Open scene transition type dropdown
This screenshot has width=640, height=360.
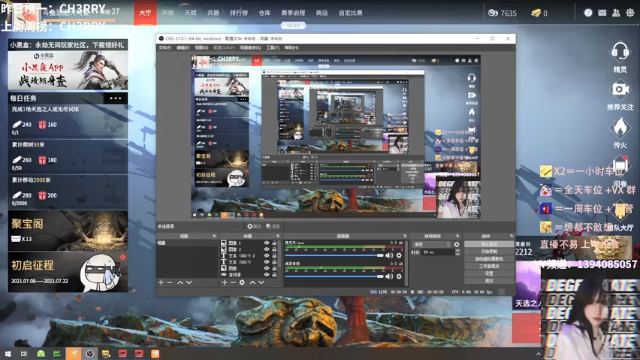[x=432, y=244]
